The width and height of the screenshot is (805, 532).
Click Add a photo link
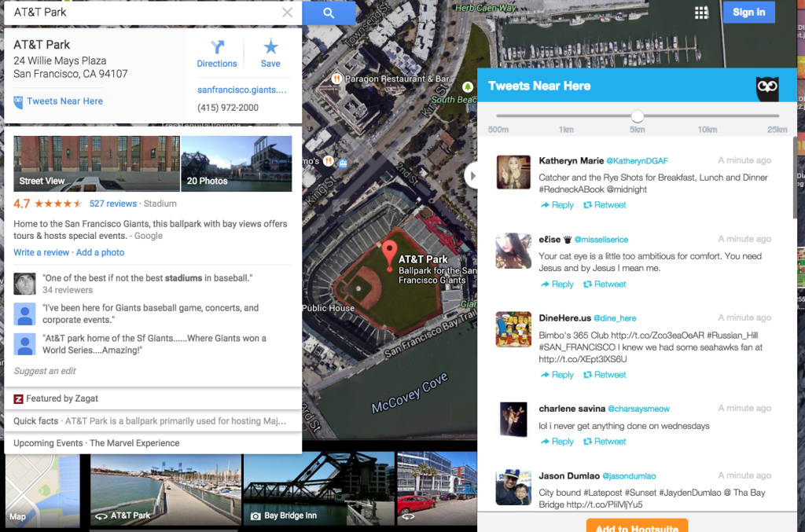tap(100, 252)
